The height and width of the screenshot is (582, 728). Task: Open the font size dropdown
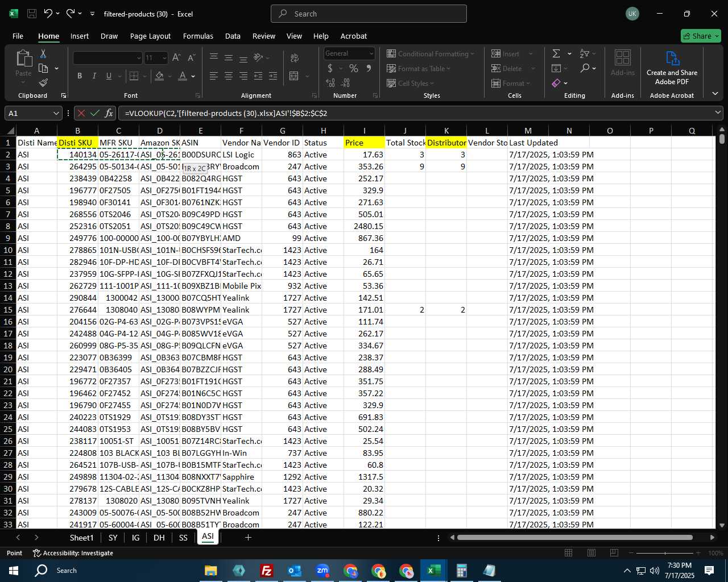coord(164,58)
